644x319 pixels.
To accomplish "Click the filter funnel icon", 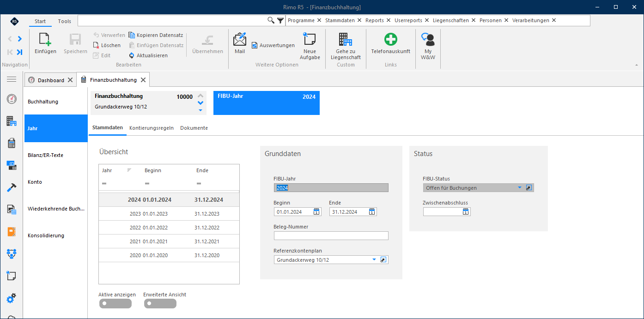I will coord(280,20).
